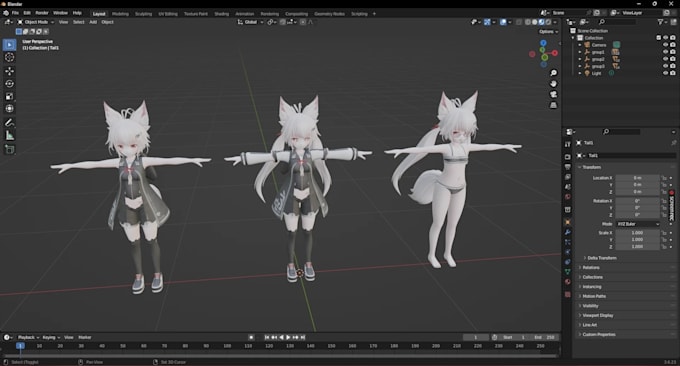
Task: Select the Select Box tool
Action: [x=10, y=45]
